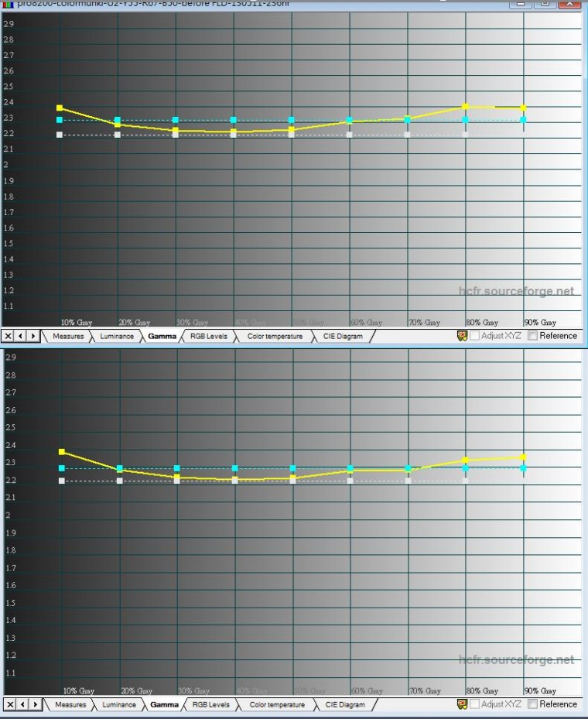Open CIE Diagram tab in upper window
588x719 pixels.
coord(343,336)
